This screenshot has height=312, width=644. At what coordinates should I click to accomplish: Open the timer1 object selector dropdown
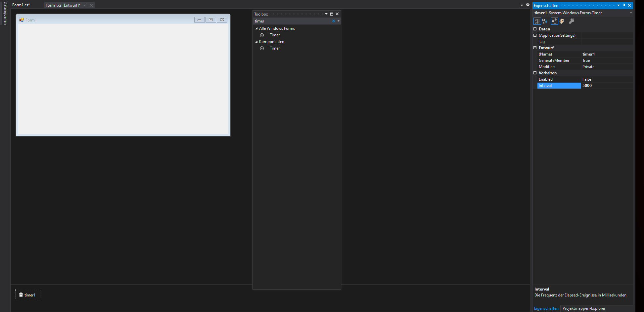631,13
